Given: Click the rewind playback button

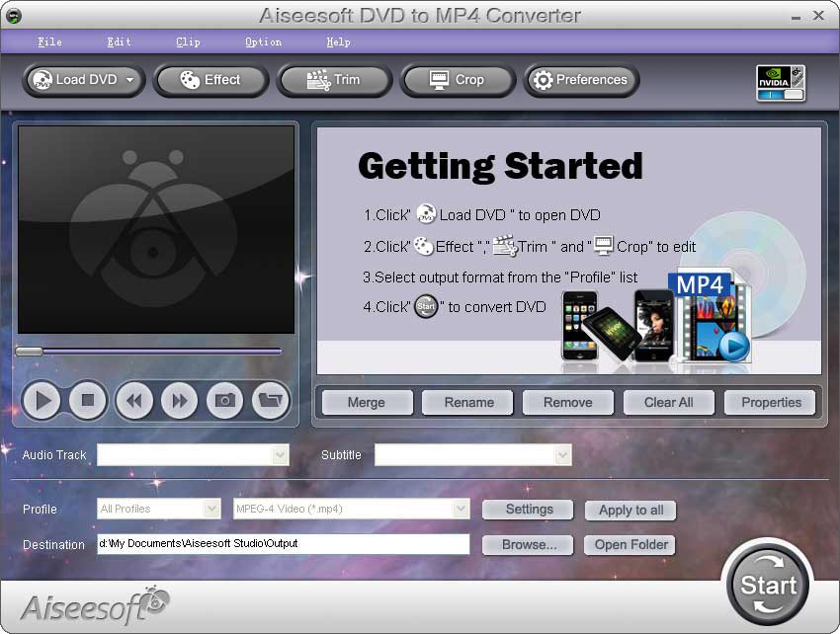Looking at the screenshot, I should coord(134,400).
